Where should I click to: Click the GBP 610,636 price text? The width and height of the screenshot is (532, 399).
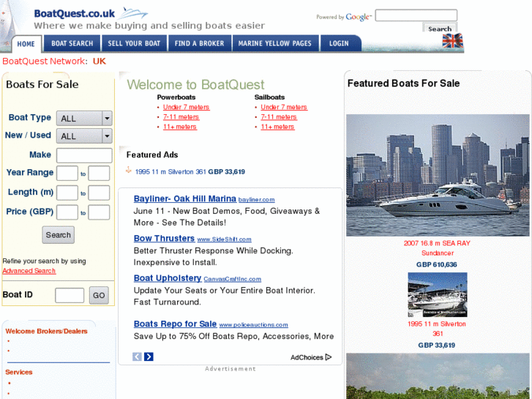pyautogui.click(x=437, y=264)
